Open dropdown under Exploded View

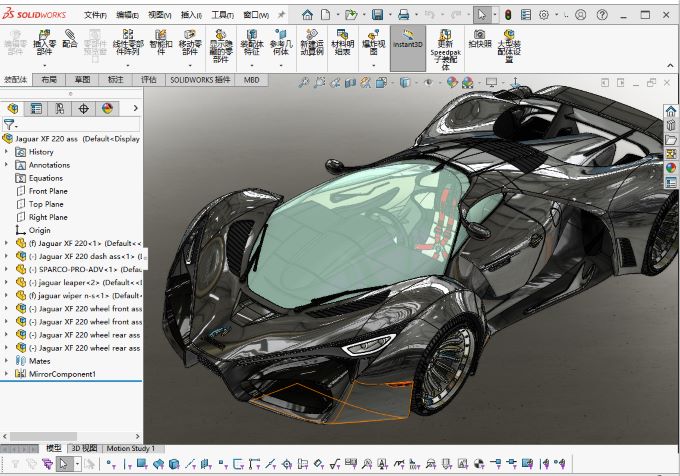pyautogui.click(x=373, y=65)
